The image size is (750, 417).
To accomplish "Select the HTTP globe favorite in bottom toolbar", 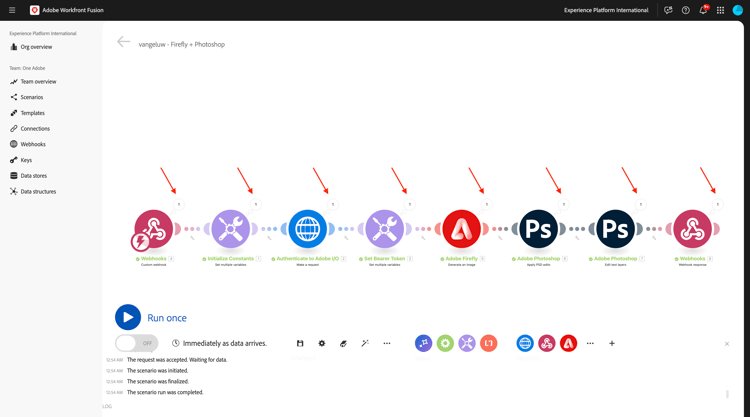I will 525,343.
